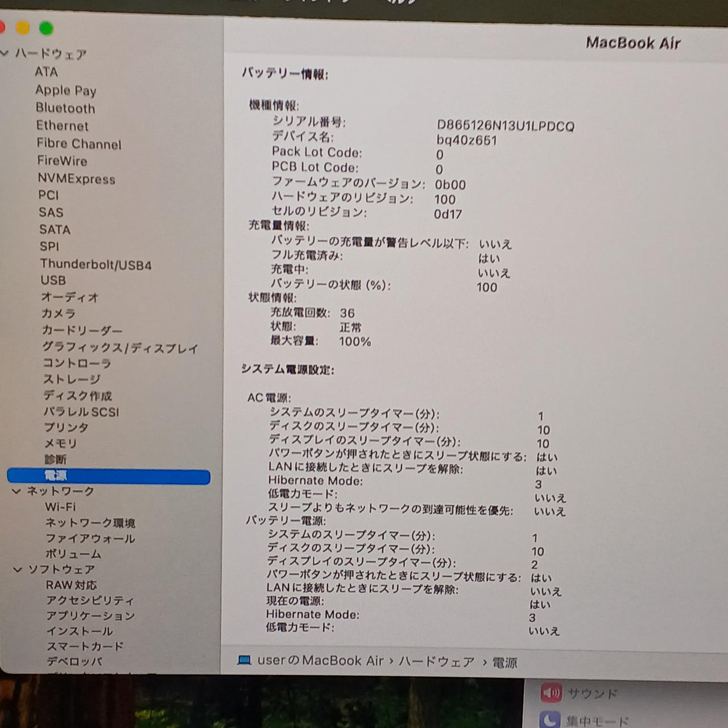This screenshot has height=728, width=728.
Task: Select アプリケーション under software
Action: tap(90, 616)
